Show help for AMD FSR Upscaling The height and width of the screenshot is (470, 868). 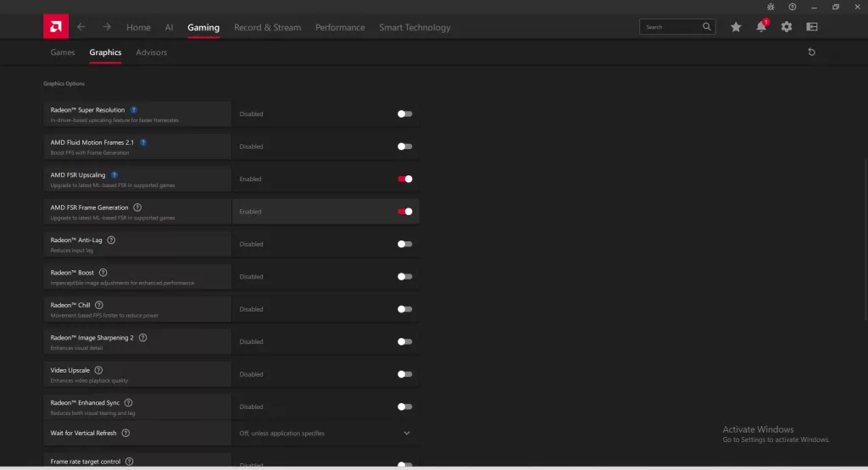click(114, 174)
